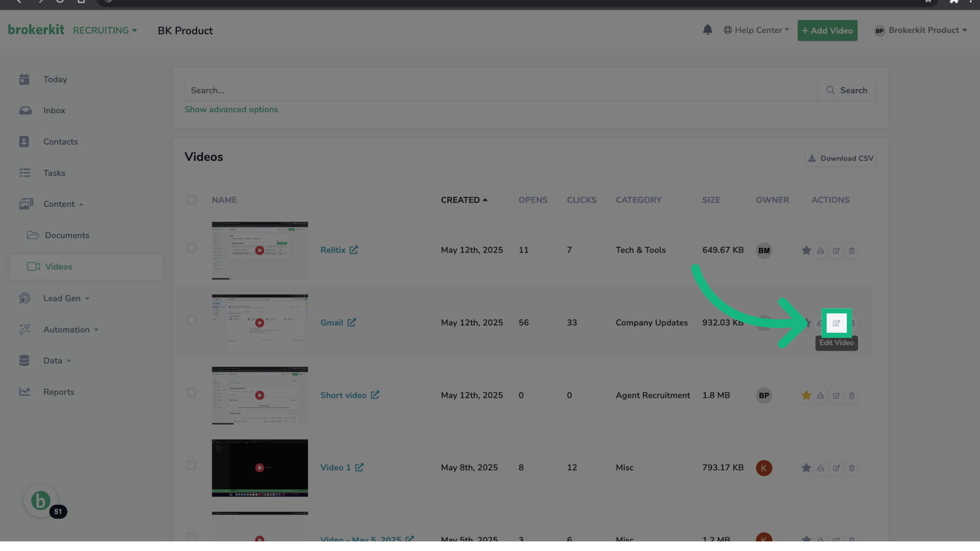Tick the Short video row checkbox
The image size is (980, 551).
191,393
